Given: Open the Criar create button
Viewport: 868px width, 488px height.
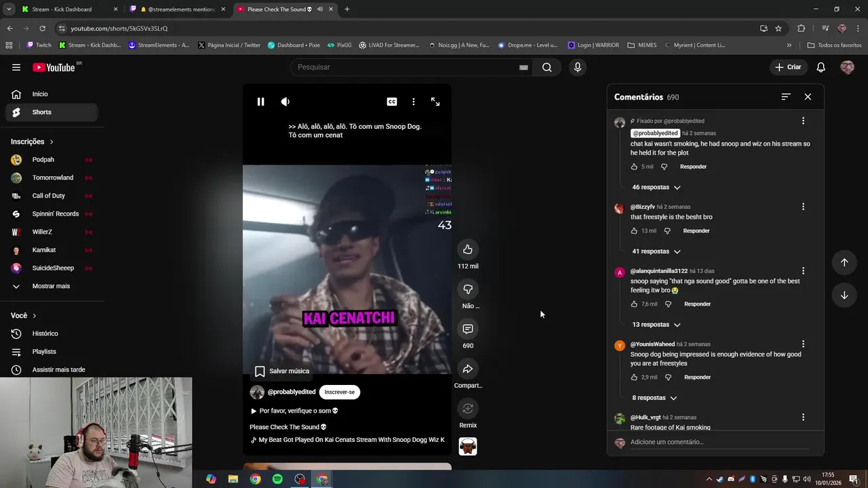Looking at the screenshot, I should click(x=788, y=67).
